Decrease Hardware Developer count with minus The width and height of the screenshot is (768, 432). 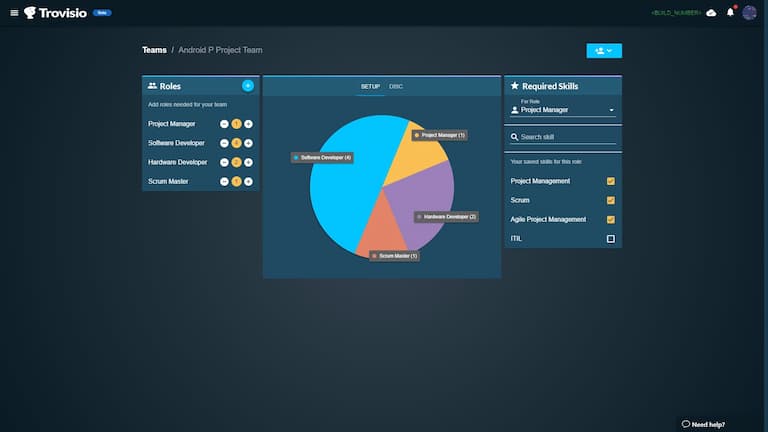click(224, 162)
